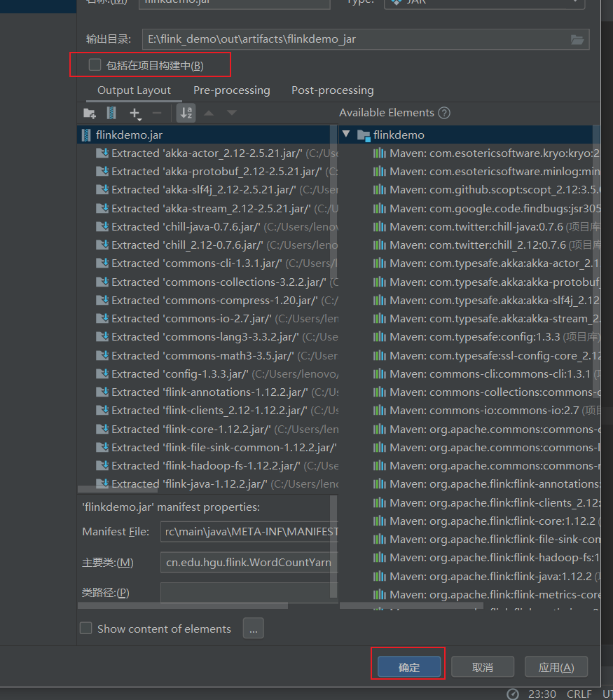This screenshot has width=613, height=700.
Task: Select flinkdemo.jar root in output layout
Action: coord(205,135)
